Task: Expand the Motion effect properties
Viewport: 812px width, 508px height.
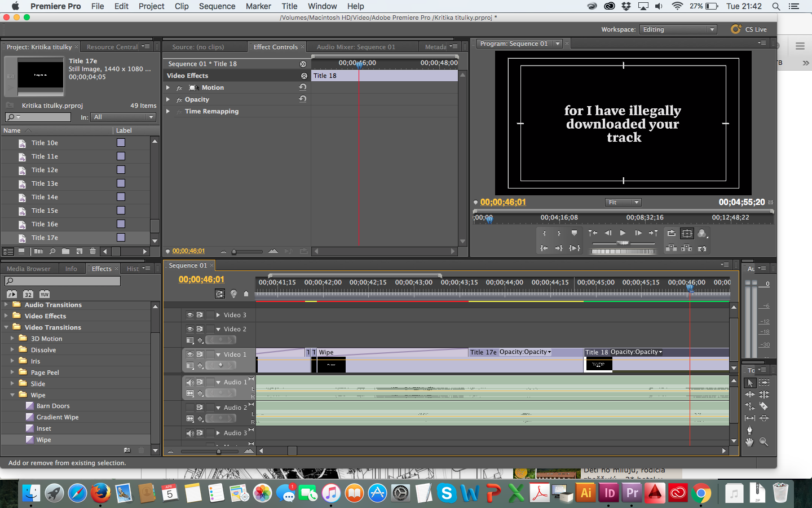Action: (168, 87)
